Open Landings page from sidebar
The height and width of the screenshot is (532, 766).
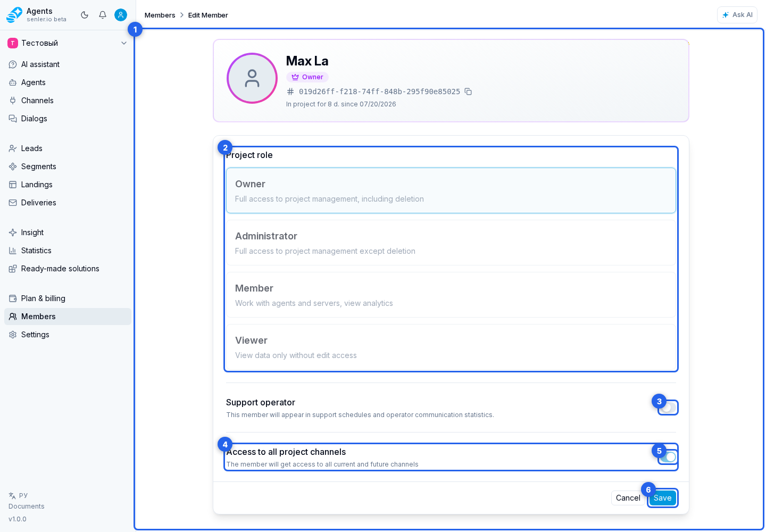click(68, 185)
